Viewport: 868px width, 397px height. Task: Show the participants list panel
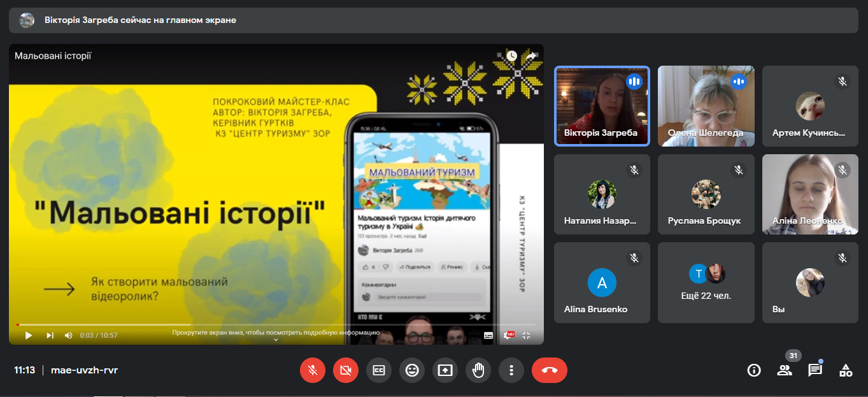coord(785,370)
